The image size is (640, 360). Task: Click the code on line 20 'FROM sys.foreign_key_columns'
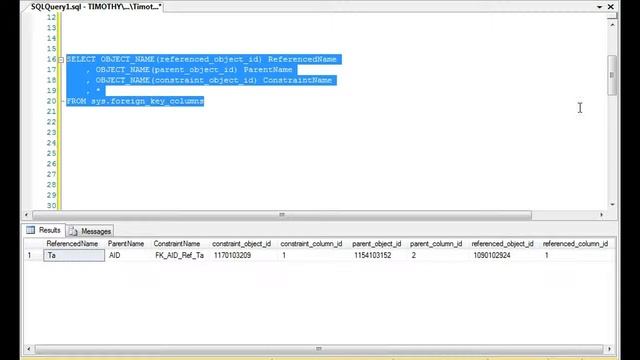135,101
